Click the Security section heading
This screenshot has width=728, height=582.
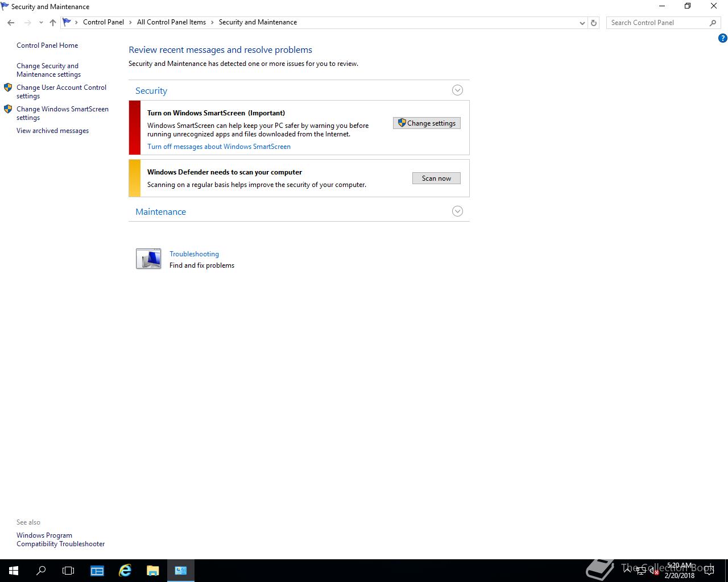tap(151, 91)
